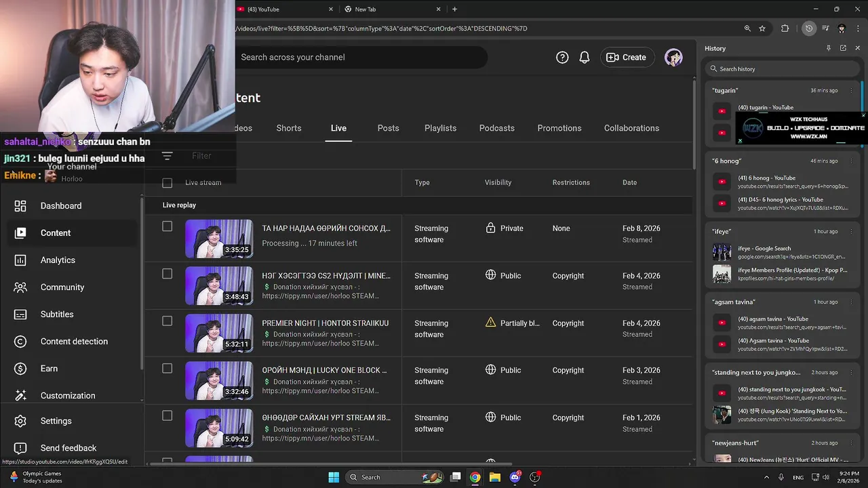Tick the checkbox for the CS2 stream row
The height and width of the screenshot is (488, 868).
pyautogui.click(x=167, y=274)
